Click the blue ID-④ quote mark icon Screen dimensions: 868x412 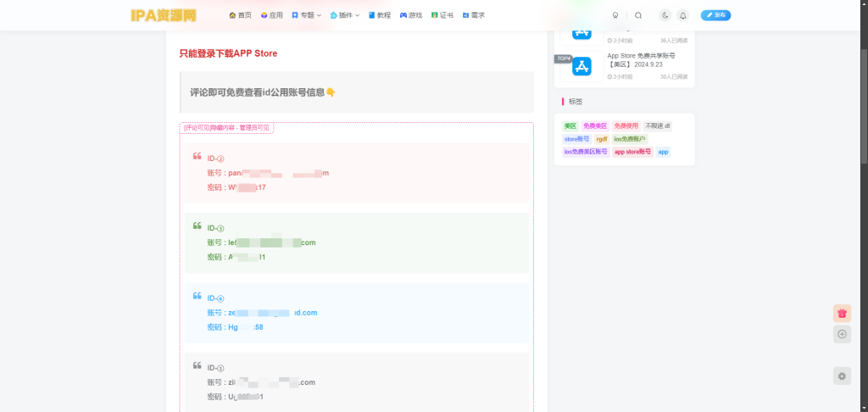click(197, 296)
